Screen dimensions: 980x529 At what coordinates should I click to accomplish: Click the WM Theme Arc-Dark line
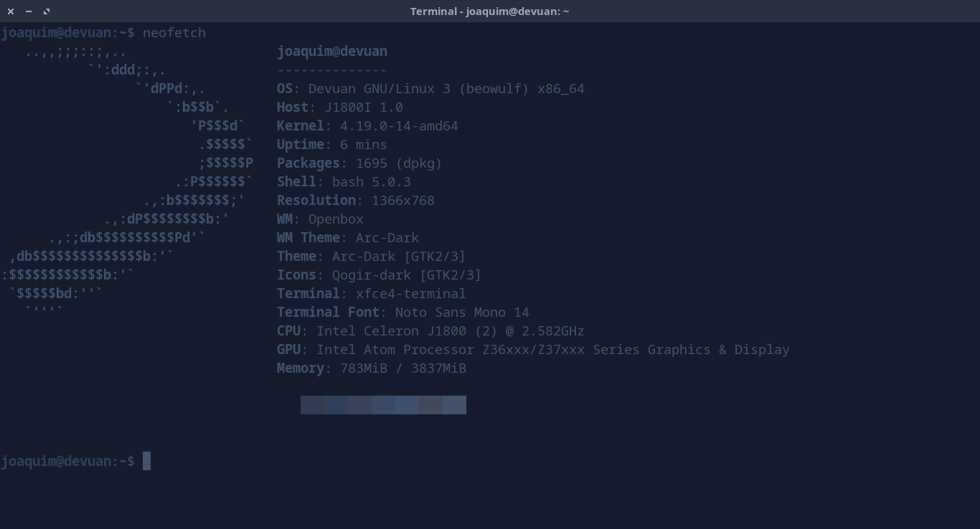348,238
